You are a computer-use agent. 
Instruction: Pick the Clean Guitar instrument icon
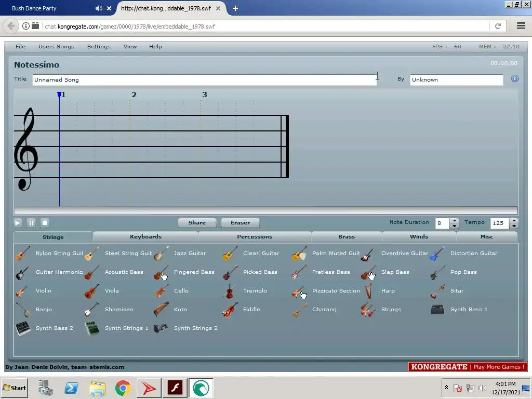click(230, 254)
